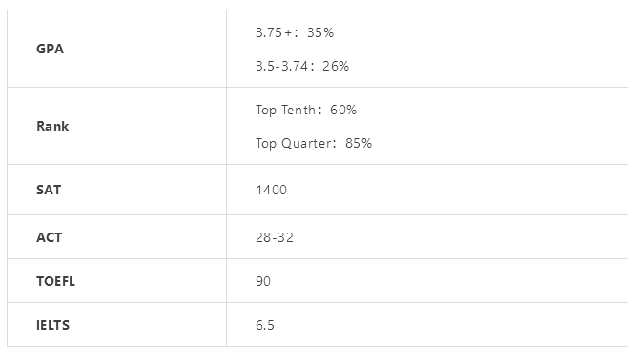Click the word Tenth in the Rank cell
638x364 pixels.
click(x=298, y=110)
